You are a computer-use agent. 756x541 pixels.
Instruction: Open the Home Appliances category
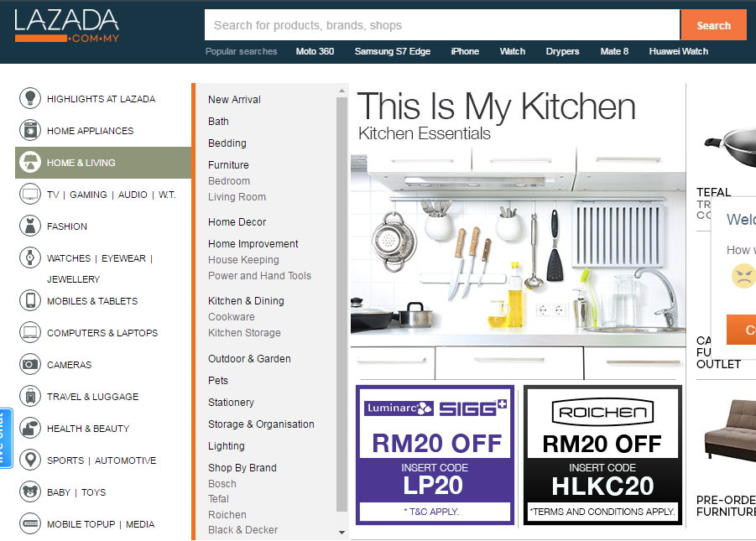click(90, 131)
